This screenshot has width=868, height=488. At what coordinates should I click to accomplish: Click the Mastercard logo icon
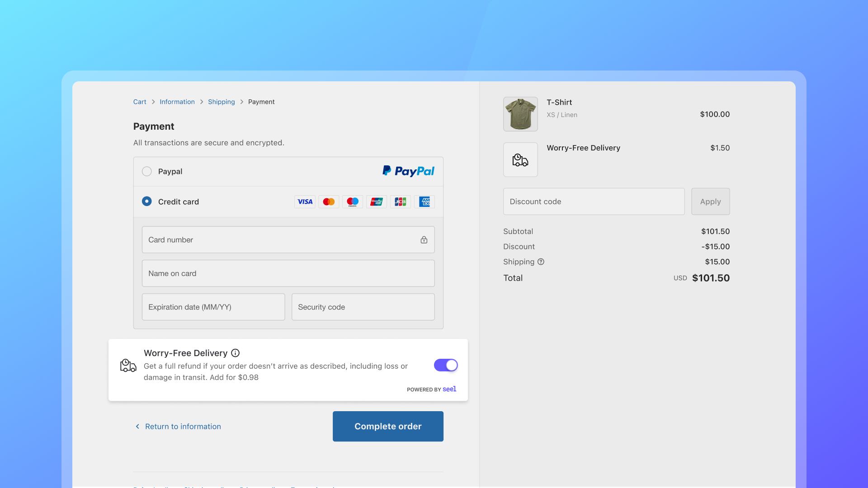tap(329, 202)
